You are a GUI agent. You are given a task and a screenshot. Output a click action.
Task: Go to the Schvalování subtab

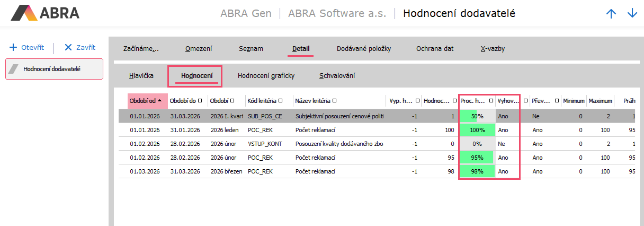click(x=337, y=76)
